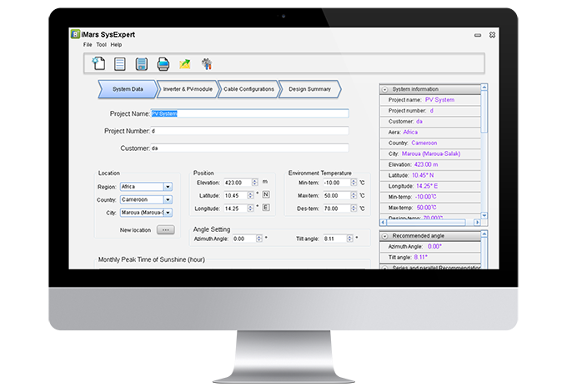The height and width of the screenshot is (392, 567).
Task: Minimize the iMars SysExpert window
Action: pos(478,35)
